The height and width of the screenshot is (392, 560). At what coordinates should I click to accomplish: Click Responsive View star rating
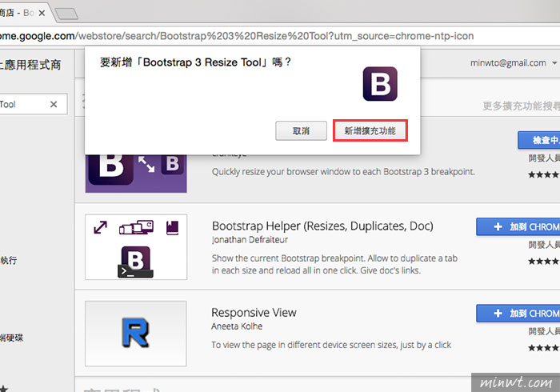[x=544, y=348]
